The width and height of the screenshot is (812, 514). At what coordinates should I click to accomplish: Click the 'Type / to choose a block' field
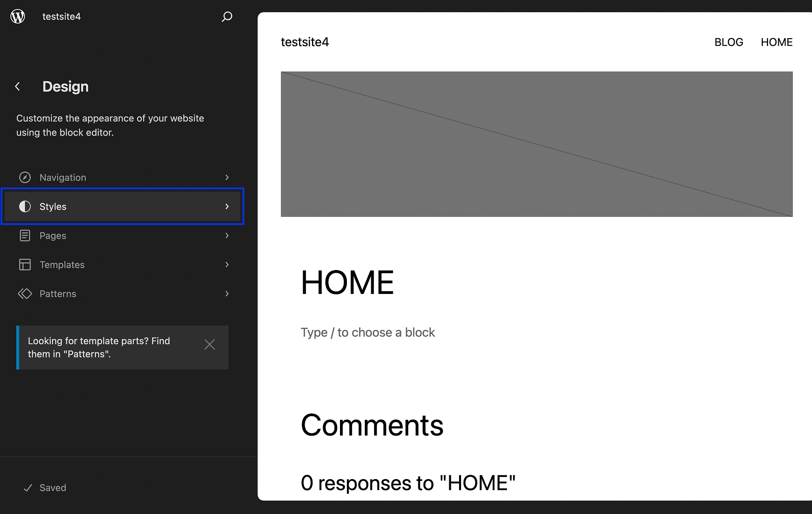(x=368, y=331)
